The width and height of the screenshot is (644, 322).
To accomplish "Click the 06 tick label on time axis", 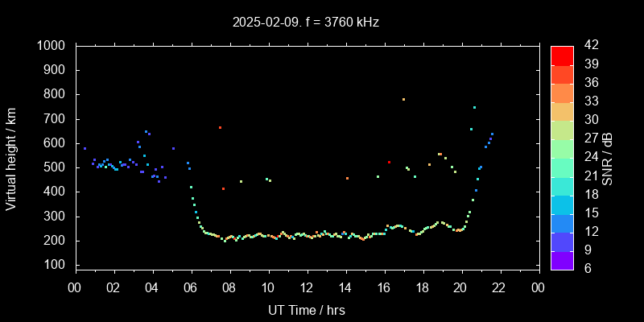I will click(191, 287).
